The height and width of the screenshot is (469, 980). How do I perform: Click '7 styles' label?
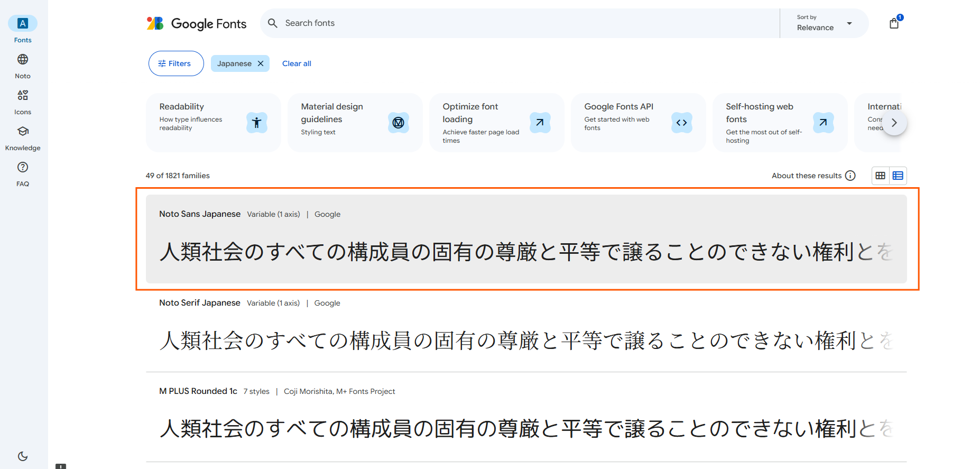pos(256,391)
